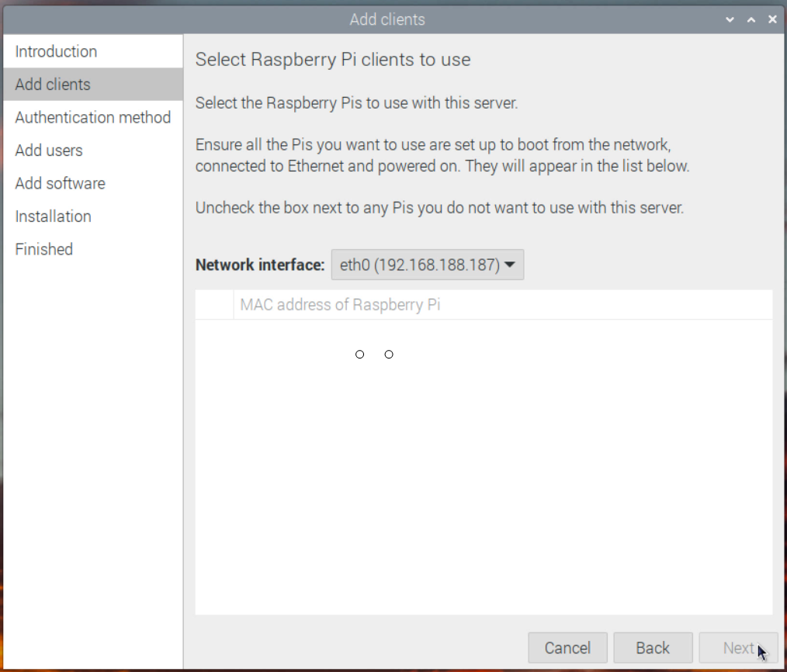Select Introduction step in sidebar
The width and height of the screenshot is (787, 672).
point(93,51)
